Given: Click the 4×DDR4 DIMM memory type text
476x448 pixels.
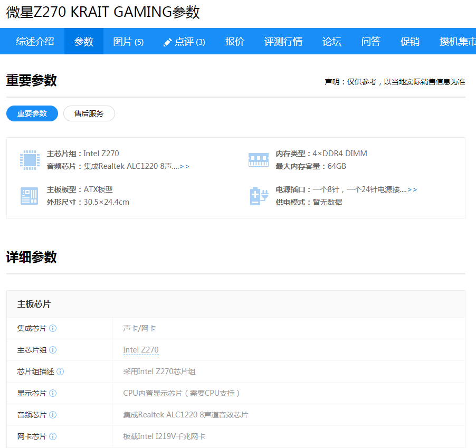Looking at the screenshot, I should pos(340,154).
